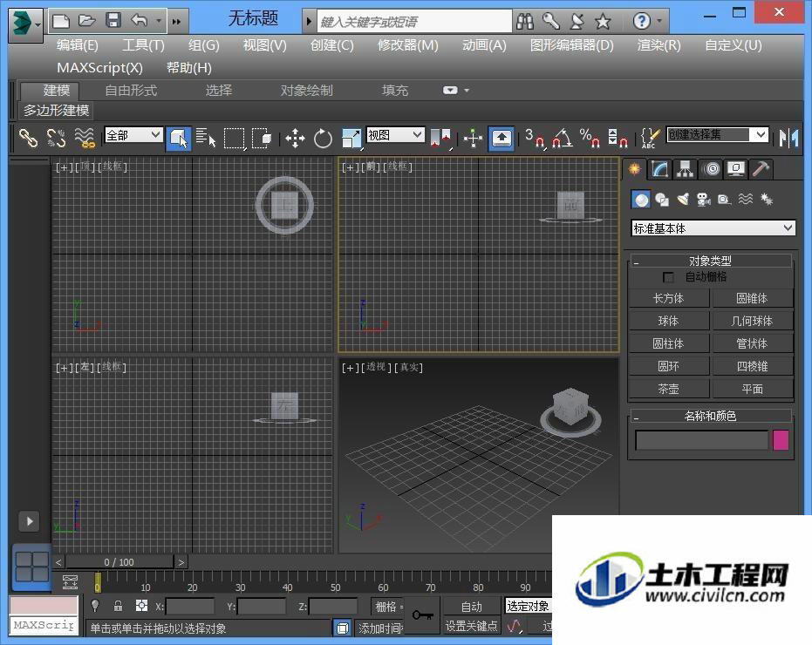Click the time slider 0 / 100 bar

119,562
